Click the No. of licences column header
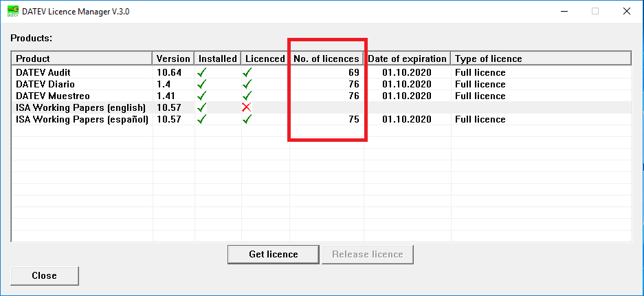The width and height of the screenshot is (644, 296). click(x=326, y=59)
